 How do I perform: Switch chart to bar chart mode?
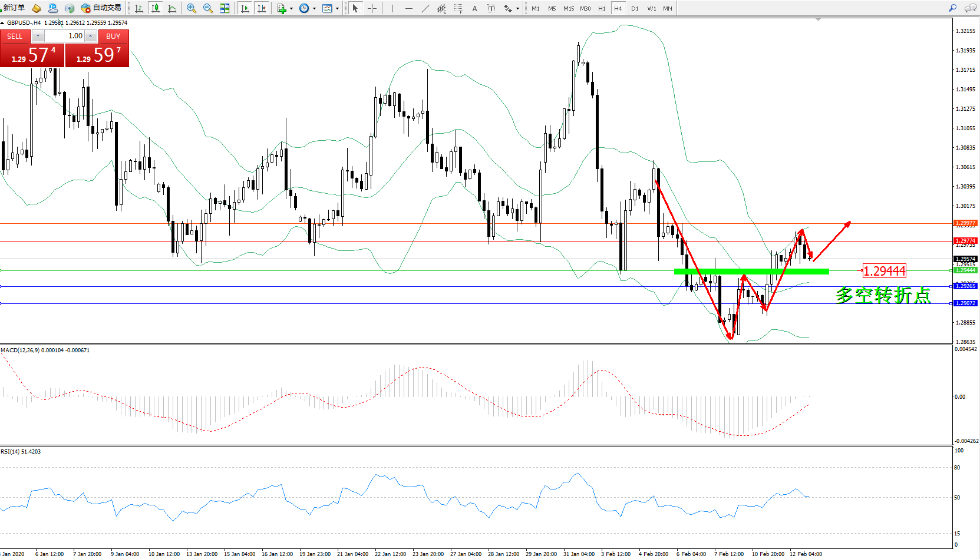tap(139, 8)
